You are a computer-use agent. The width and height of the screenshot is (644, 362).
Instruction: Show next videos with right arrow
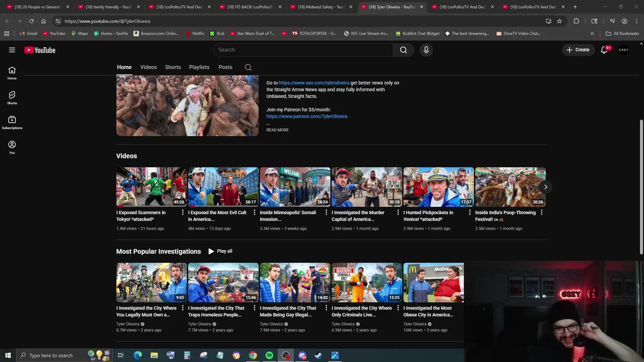tap(545, 187)
